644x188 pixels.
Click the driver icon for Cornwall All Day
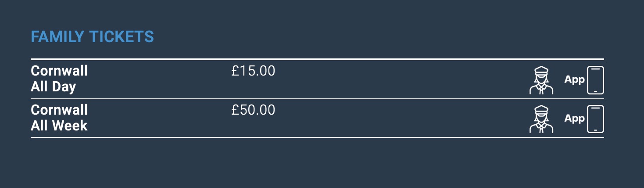tap(541, 80)
